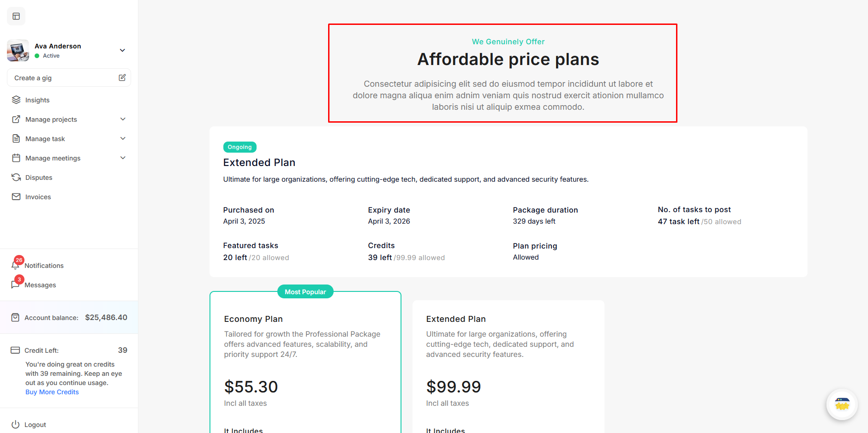
Task: Click the Notifications bell icon
Action: click(x=16, y=265)
